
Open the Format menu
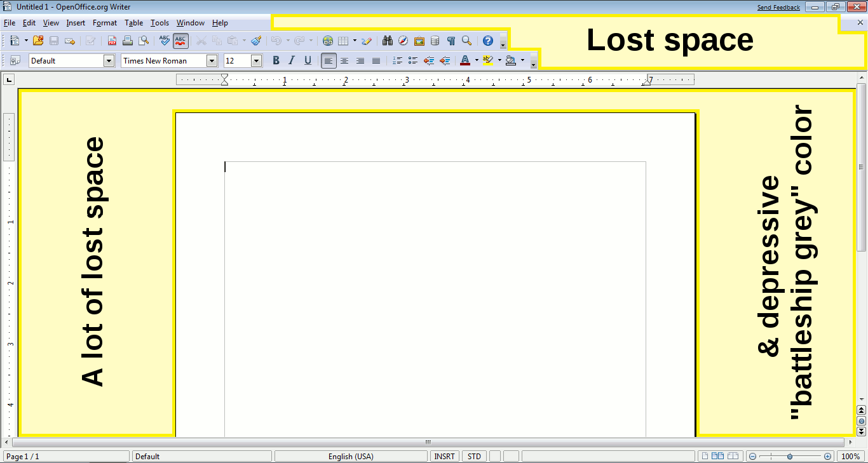pyautogui.click(x=105, y=23)
